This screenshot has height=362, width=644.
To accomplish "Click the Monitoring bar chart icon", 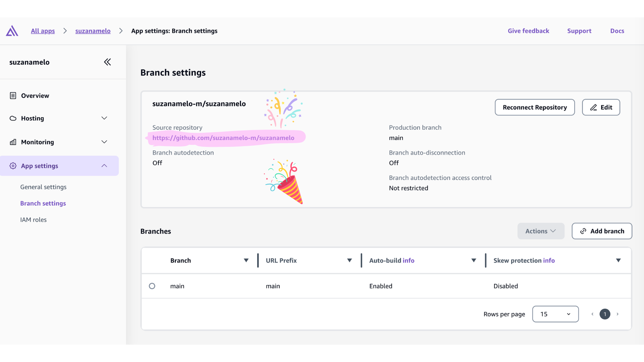I will [13, 142].
